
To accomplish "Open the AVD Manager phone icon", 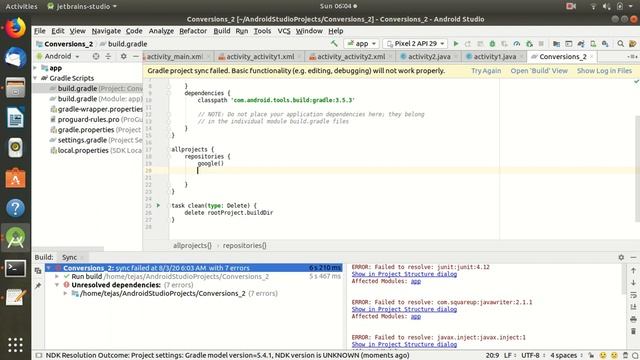I will (593, 44).
